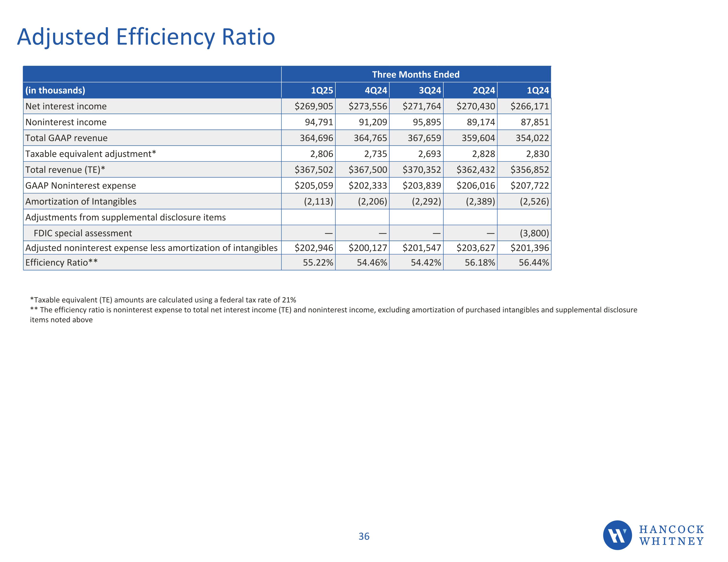Screen dimensions: 728x562
Task: Click the efficiency ratio double-asterisk footnote
Action: click(x=333, y=310)
